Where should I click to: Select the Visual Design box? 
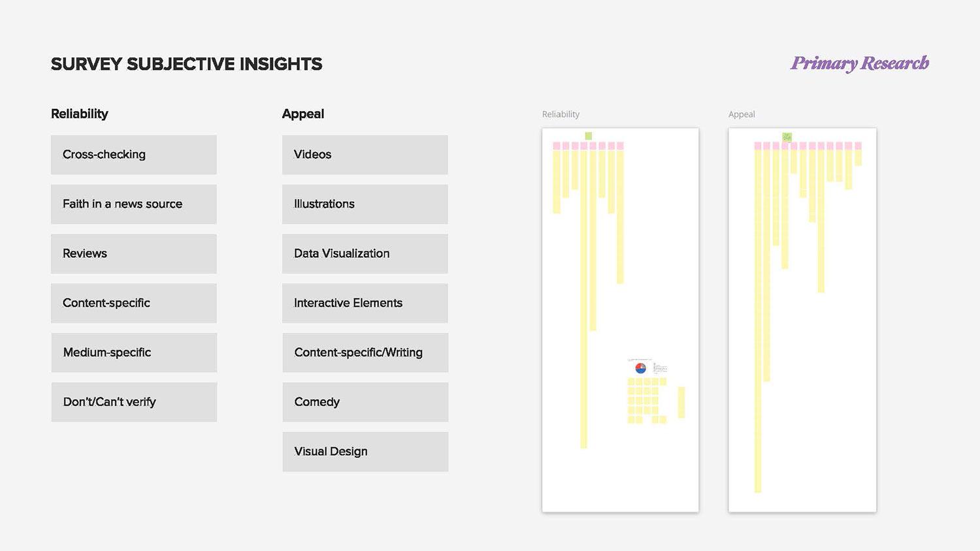[365, 452]
